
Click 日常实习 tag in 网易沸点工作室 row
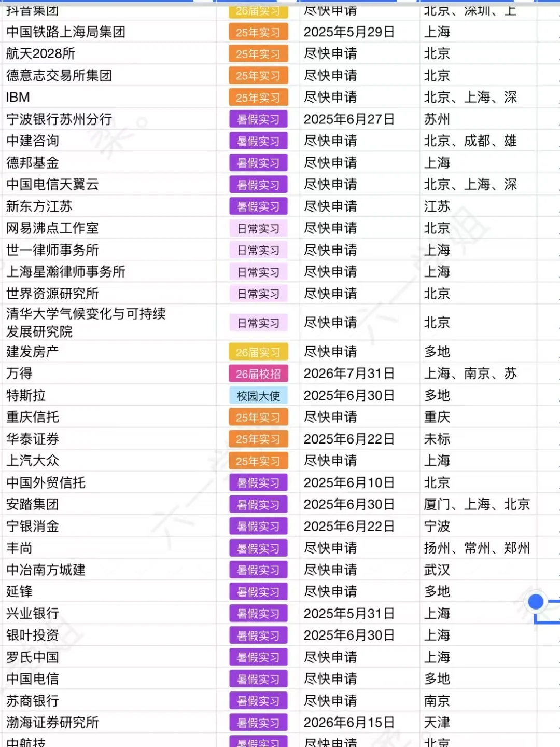point(258,228)
